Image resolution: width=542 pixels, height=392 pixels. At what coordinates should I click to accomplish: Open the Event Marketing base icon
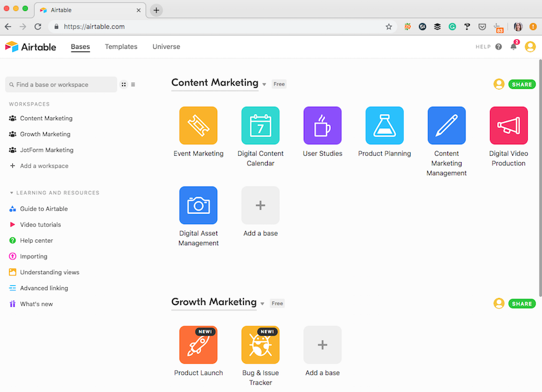pos(198,126)
